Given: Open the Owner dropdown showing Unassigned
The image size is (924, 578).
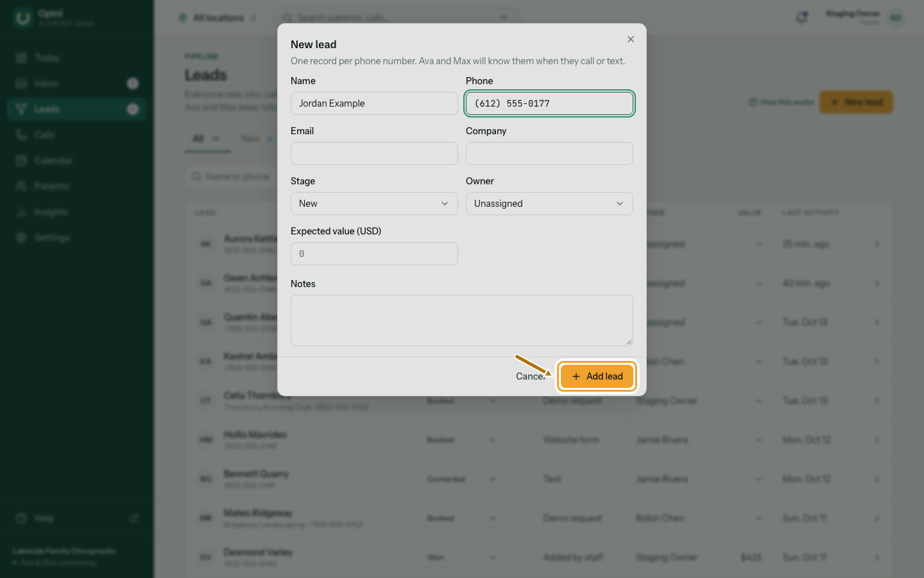Looking at the screenshot, I should click(x=549, y=204).
